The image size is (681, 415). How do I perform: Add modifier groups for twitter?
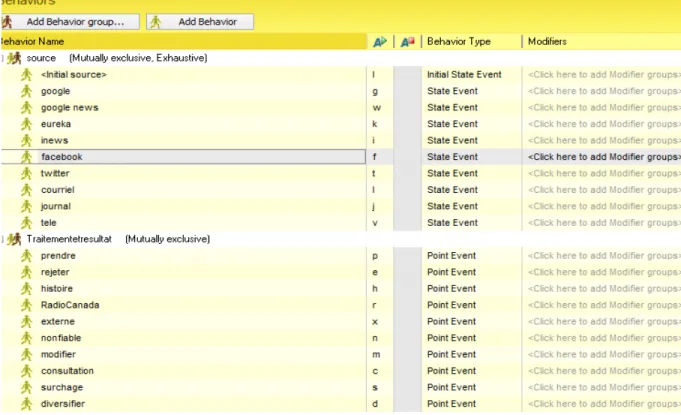click(x=604, y=173)
